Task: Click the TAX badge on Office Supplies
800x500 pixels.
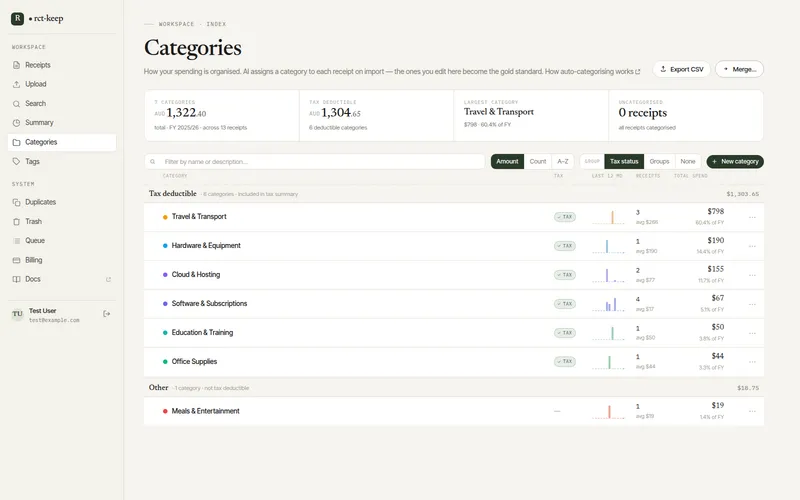Action: (565, 362)
